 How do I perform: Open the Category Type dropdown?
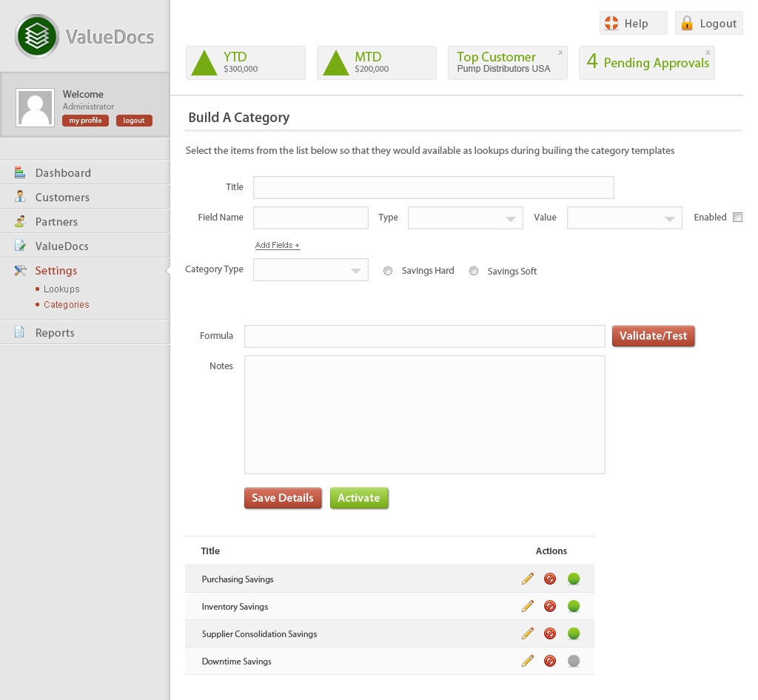(311, 270)
